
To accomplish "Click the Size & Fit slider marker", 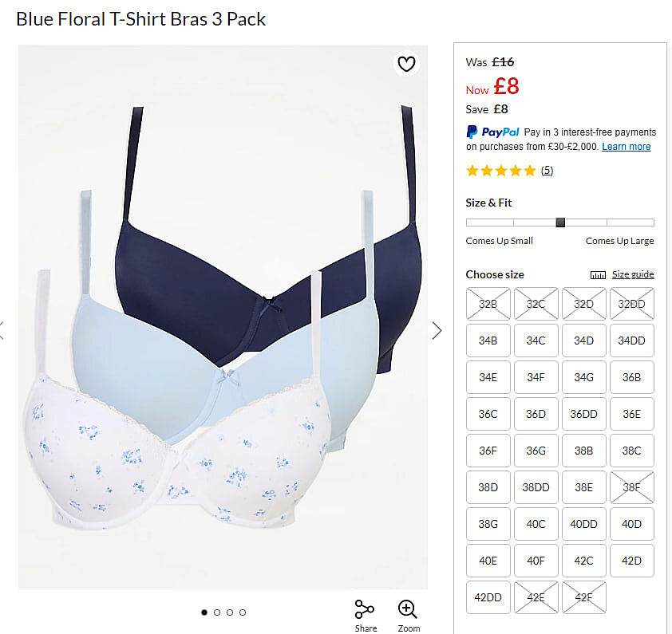I will pos(560,222).
